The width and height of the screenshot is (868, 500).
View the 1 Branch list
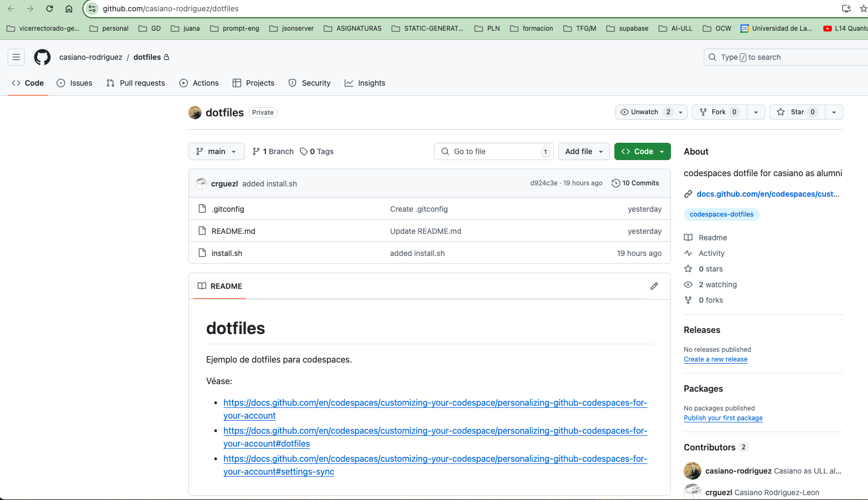point(273,151)
